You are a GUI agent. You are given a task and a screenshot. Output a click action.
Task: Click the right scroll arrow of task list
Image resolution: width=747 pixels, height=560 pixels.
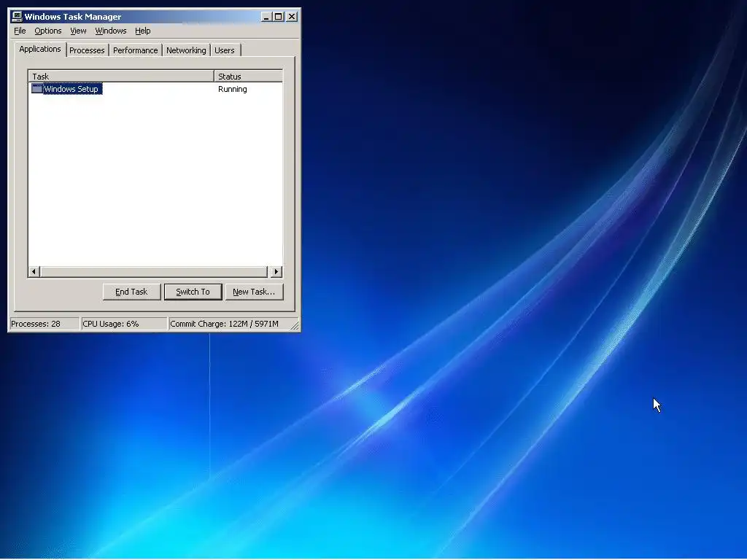276,272
